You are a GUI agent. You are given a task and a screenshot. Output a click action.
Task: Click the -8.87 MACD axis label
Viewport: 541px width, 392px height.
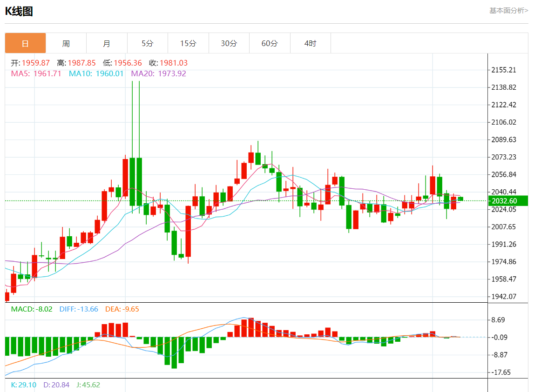coord(499,355)
